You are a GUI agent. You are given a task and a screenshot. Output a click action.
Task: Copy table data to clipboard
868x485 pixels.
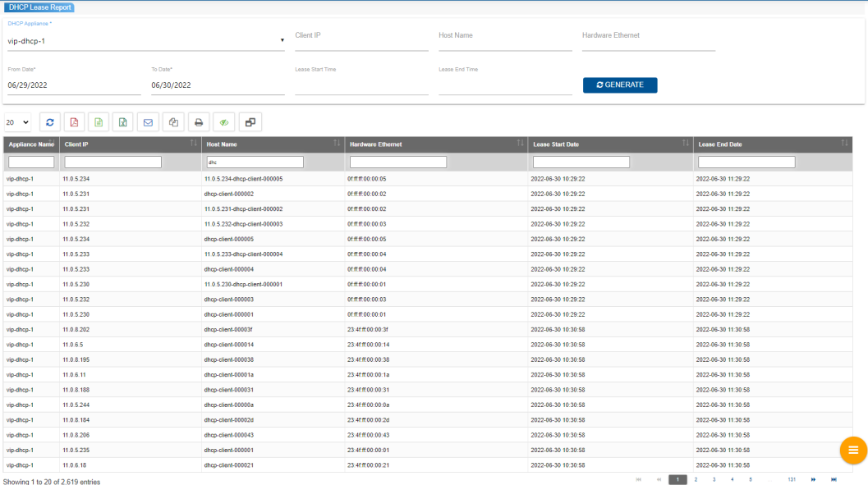(x=173, y=122)
